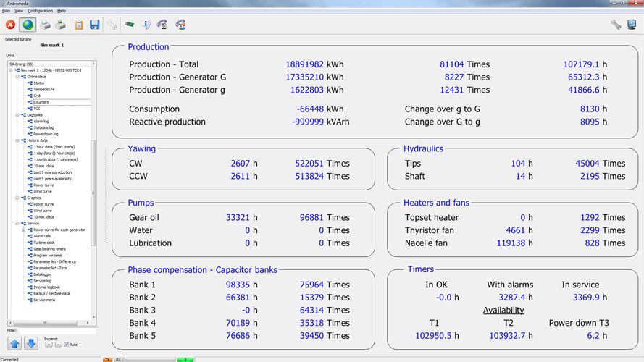Open Parameter list - Total
Screen dimensions: 644x362
point(51,268)
